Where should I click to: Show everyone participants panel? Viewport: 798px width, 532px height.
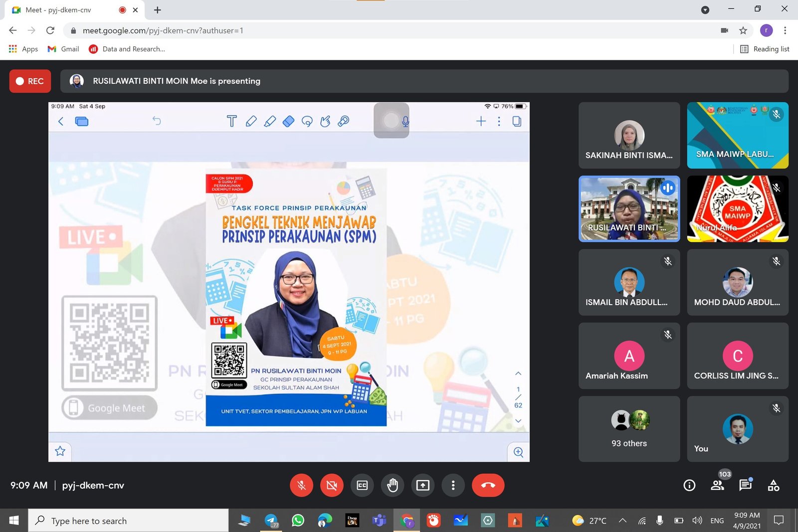(718, 485)
